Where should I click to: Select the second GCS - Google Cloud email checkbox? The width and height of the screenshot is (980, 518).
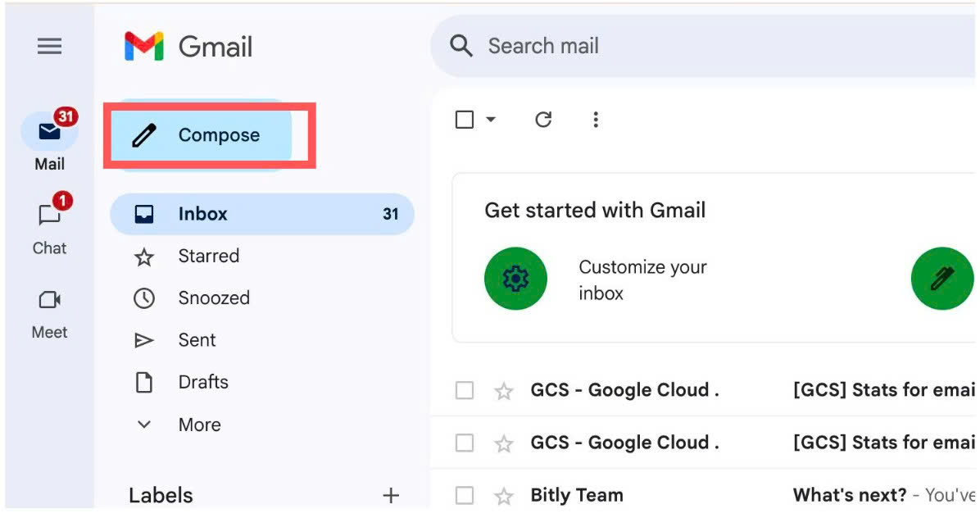point(465,443)
